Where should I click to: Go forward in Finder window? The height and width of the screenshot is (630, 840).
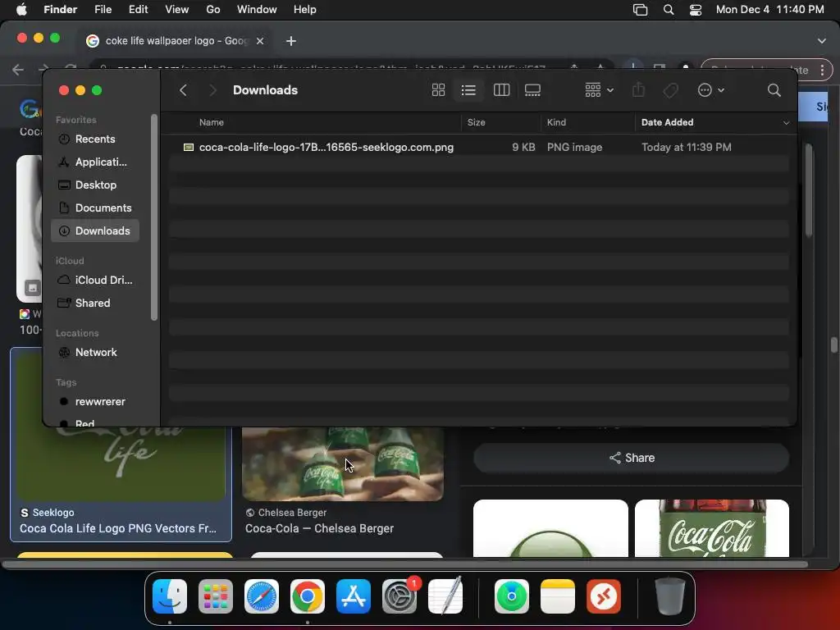coord(212,90)
